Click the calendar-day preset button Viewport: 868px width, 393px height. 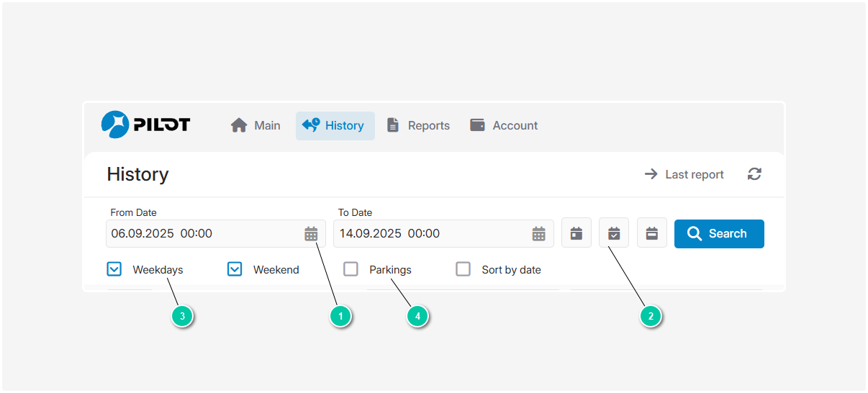(576, 233)
